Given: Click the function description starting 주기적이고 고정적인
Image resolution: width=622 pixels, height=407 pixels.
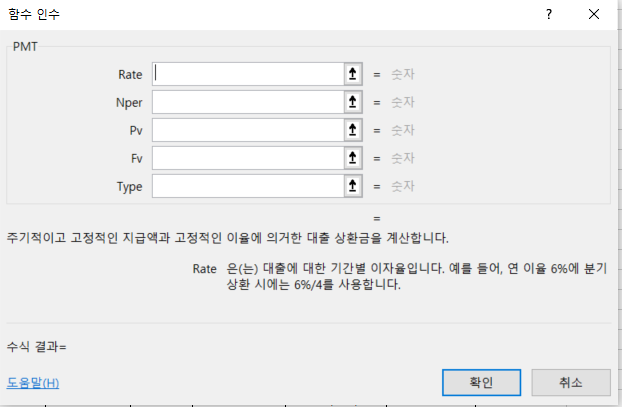Looking at the screenshot, I should tap(228, 238).
